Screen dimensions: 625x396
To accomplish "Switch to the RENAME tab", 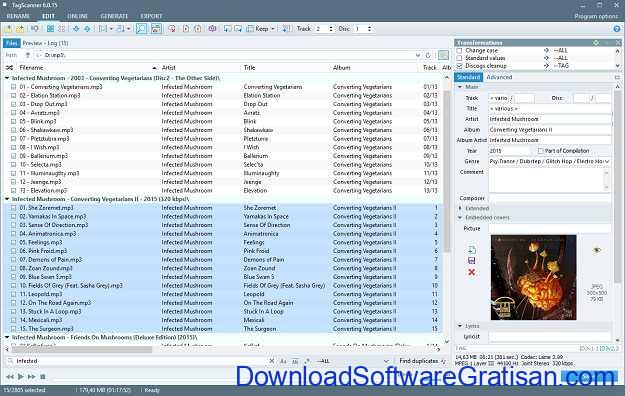I will point(18,16).
